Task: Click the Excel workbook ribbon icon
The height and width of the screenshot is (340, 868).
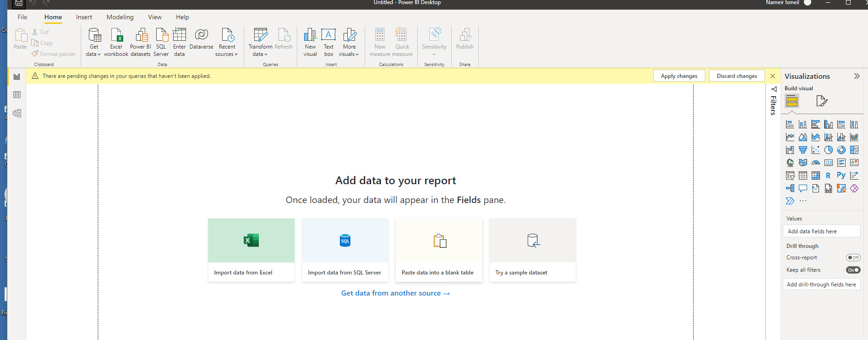Action: (116, 42)
